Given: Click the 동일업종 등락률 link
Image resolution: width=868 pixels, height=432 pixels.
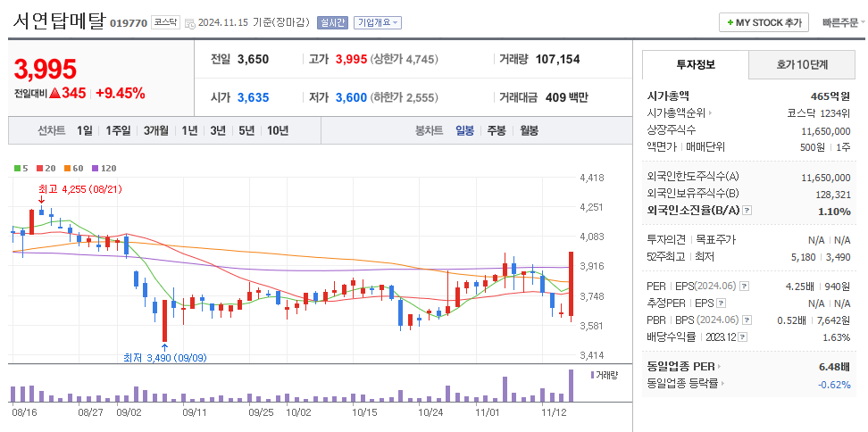Looking at the screenshot, I should 682,383.
